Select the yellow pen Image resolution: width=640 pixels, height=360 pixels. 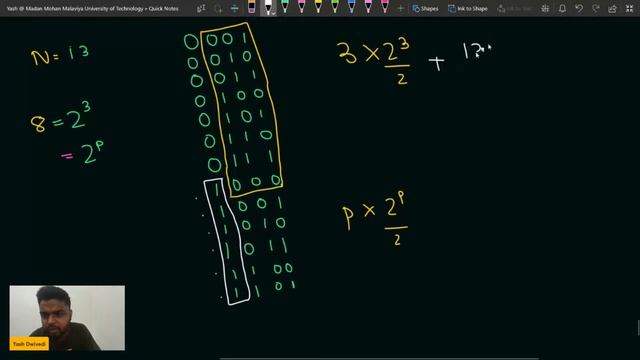(x=318, y=7)
